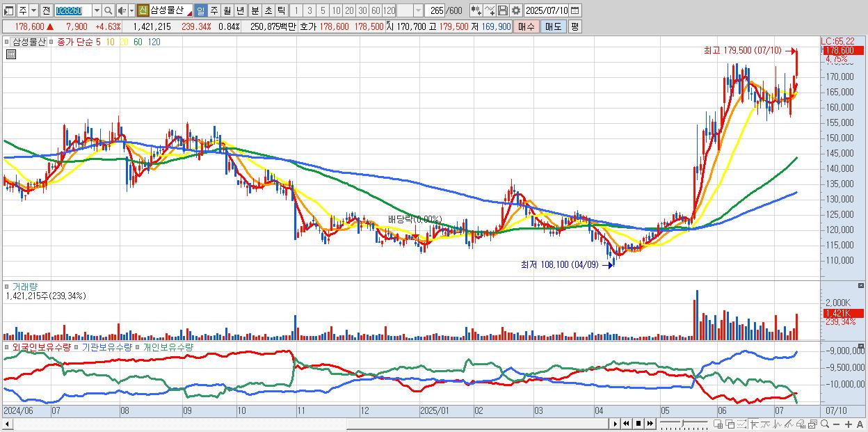Click the bar count field showing 265
The height and width of the screenshot is (432, 868).
(435, 10)
